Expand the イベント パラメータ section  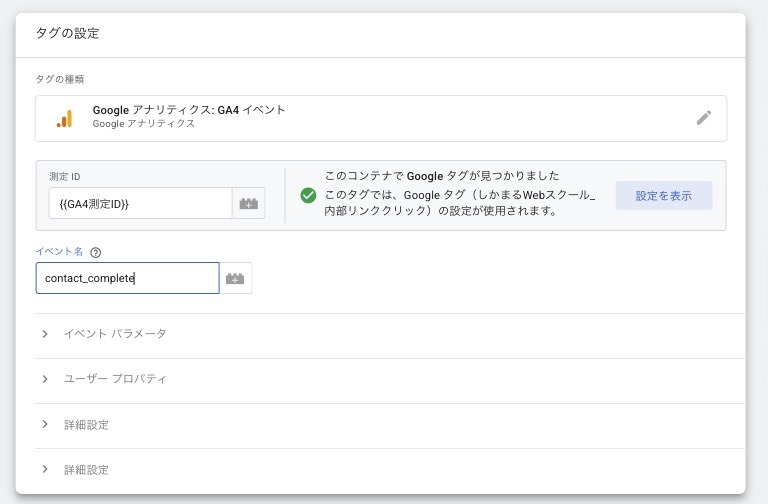click(x=390, y=334)
